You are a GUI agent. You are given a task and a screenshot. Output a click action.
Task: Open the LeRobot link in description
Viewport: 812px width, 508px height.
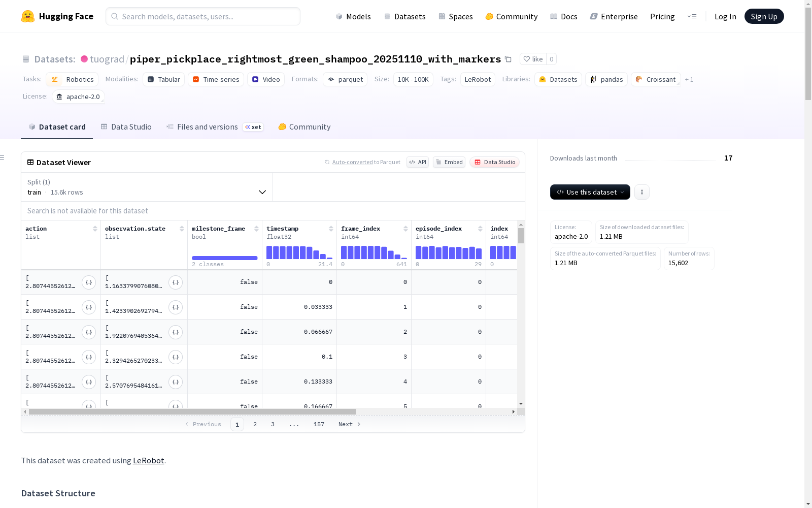point(148,460)
